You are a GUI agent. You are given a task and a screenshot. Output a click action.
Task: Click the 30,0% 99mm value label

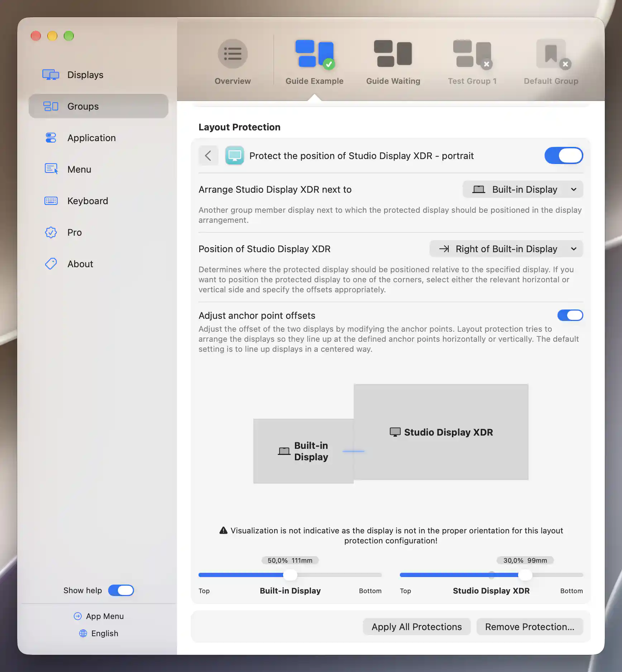525,561
